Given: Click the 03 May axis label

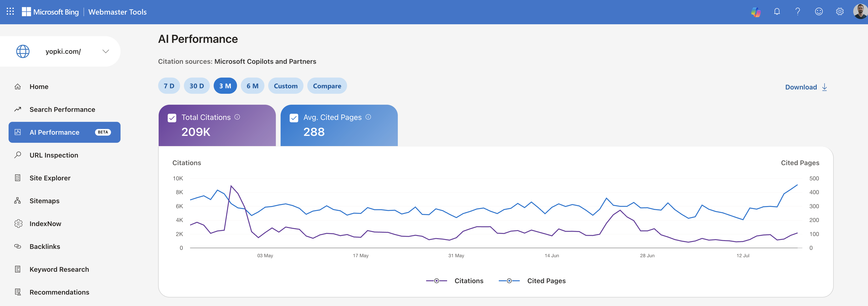Looking at the screenshot, I should [265, 256].
